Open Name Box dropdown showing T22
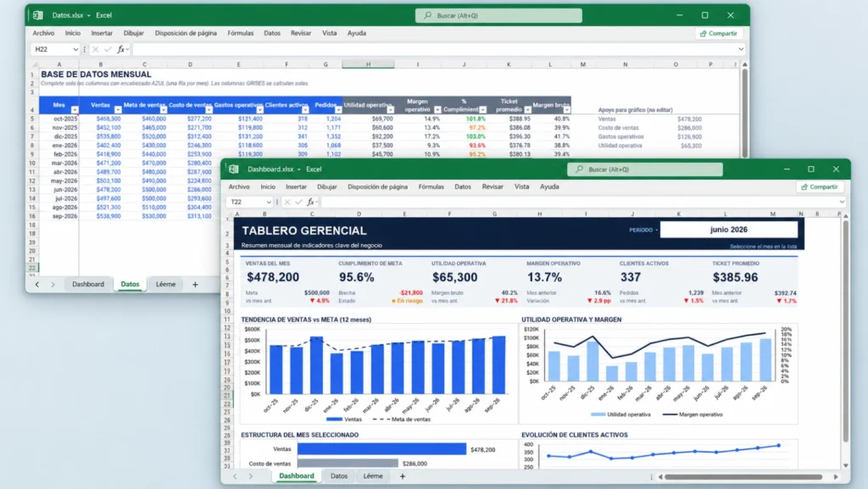The height and width of the screenshot is (489, 868). [x=269, y=202]
